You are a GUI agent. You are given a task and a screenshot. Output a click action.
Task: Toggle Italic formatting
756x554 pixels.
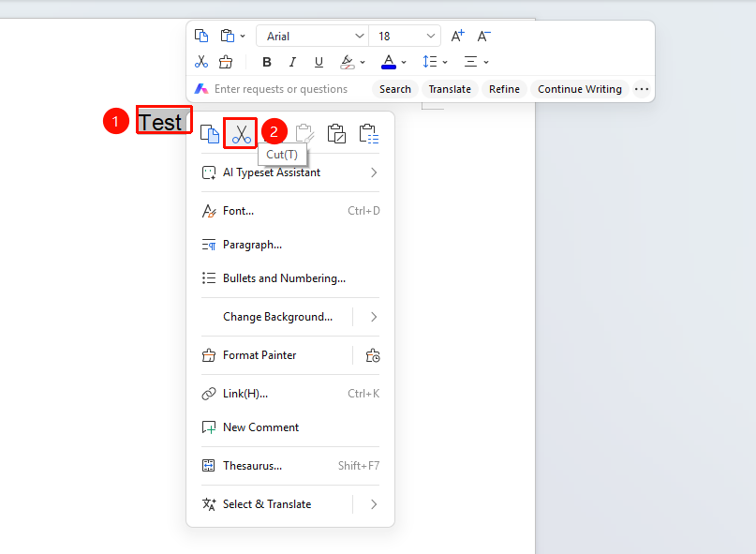point(292,62)
